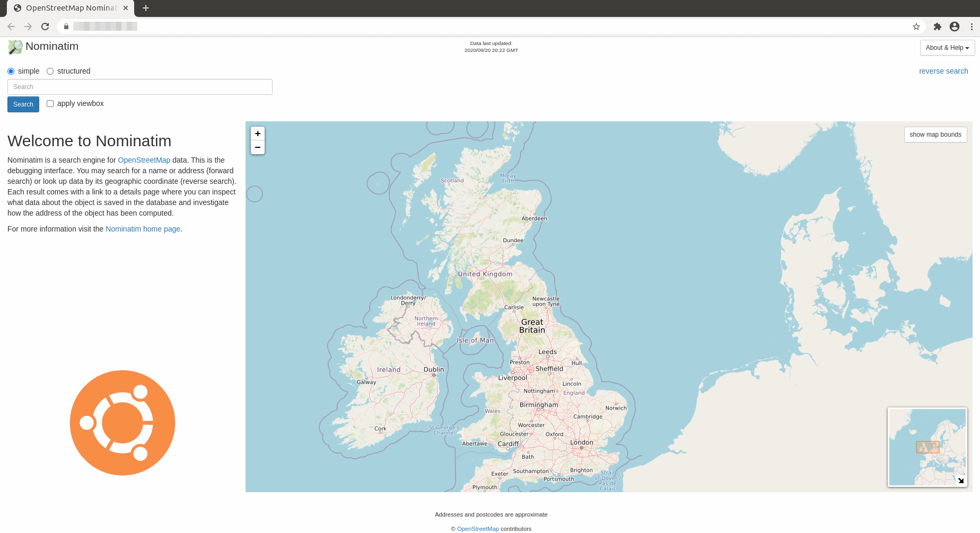Select the simple search radio button
980x533 pixels.
(11, 72)
